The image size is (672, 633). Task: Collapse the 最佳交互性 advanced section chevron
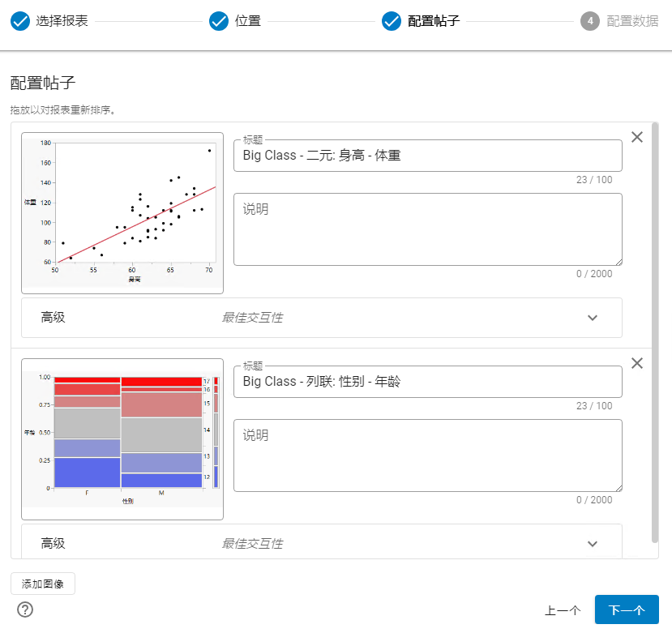(x=593, y=318)
